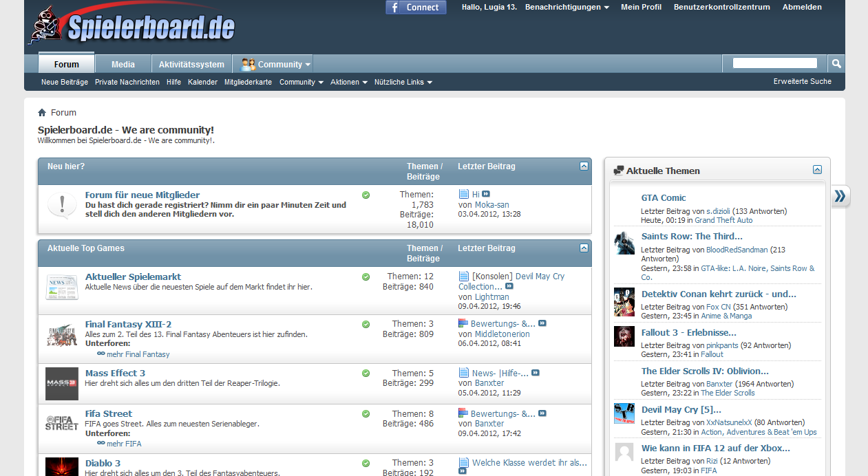The width and height of the screenshot is (868, 476).
Task: Collapse the Neu hier? category
Action: (584, 166)
